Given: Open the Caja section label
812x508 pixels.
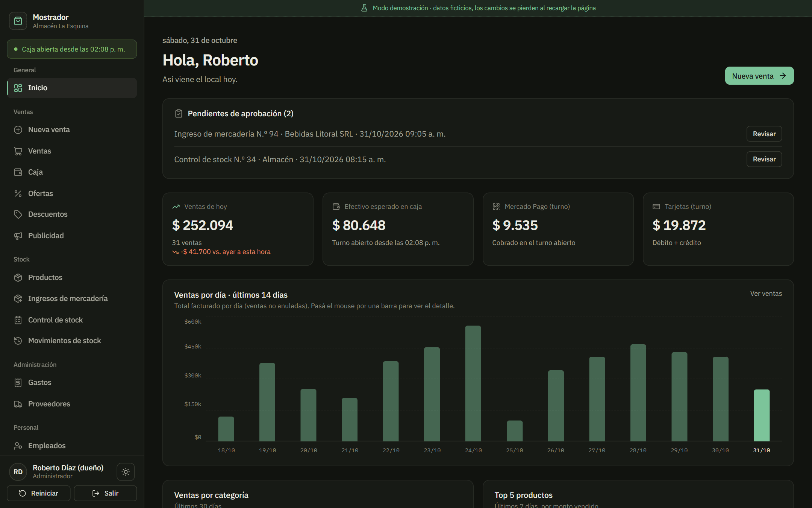Looking at the screenshot, I should pyautogui.click(x=35, y=172).
